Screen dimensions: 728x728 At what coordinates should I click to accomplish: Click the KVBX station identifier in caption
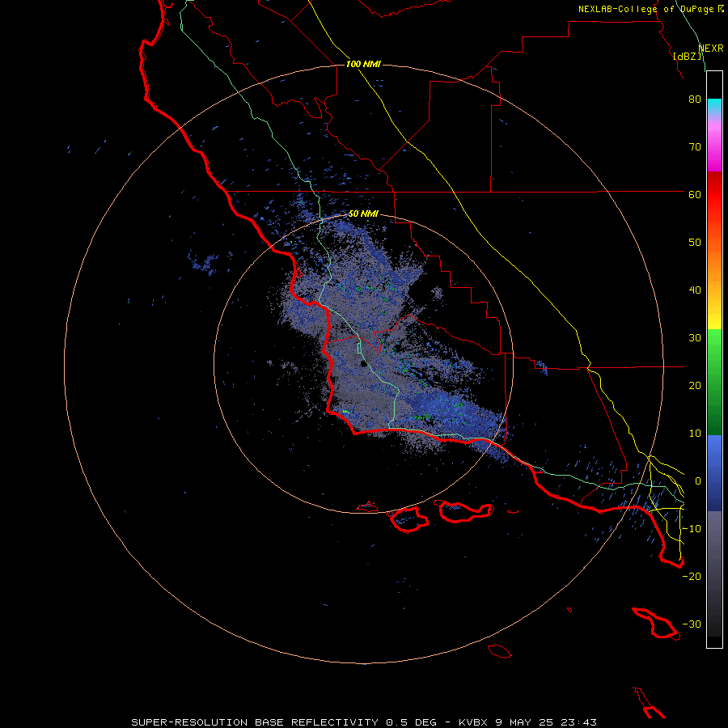pos(473,722)
